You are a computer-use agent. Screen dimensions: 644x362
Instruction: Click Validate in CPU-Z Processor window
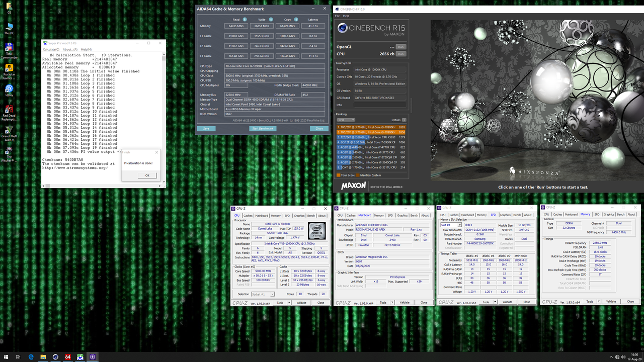tap(301, 303)
